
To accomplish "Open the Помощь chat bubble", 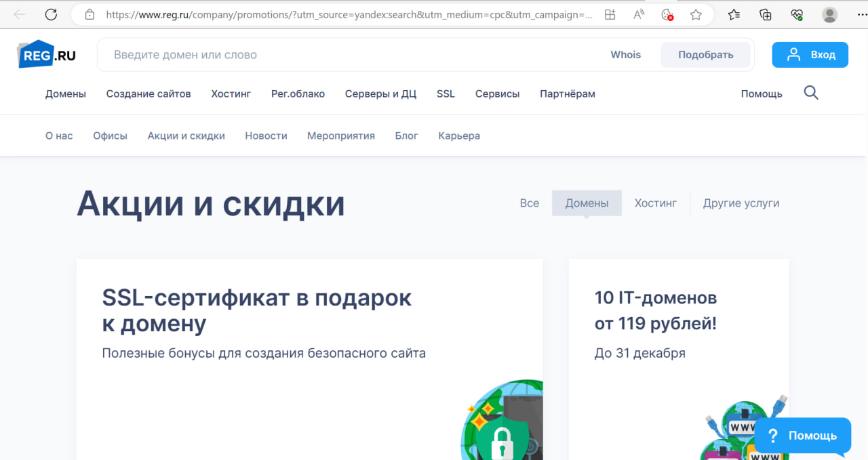I will point(803,436).
